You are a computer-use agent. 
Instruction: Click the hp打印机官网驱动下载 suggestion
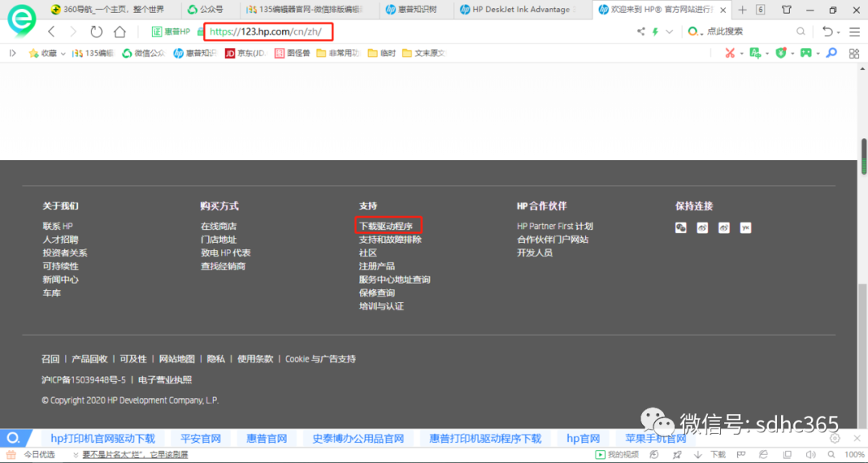[103, 439]
